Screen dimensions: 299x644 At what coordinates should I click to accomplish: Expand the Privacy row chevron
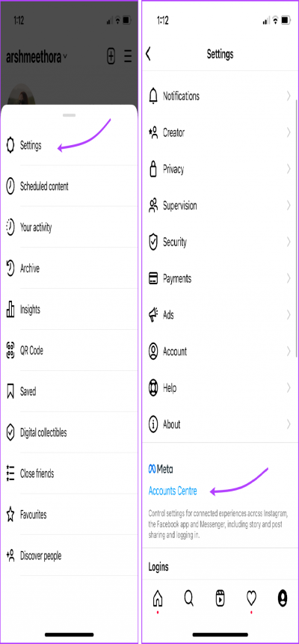[289, 169]
